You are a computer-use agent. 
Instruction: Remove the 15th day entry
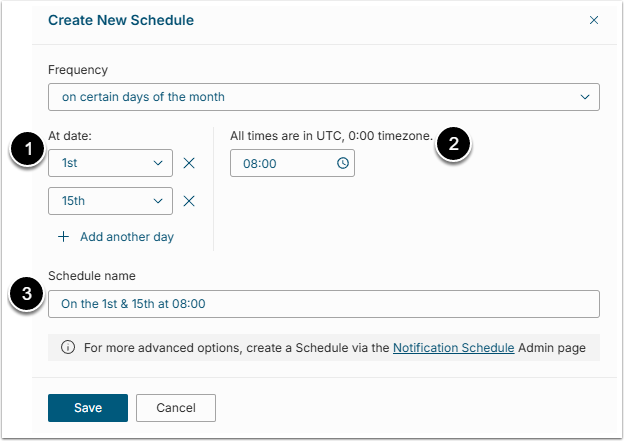pos(189,201)
